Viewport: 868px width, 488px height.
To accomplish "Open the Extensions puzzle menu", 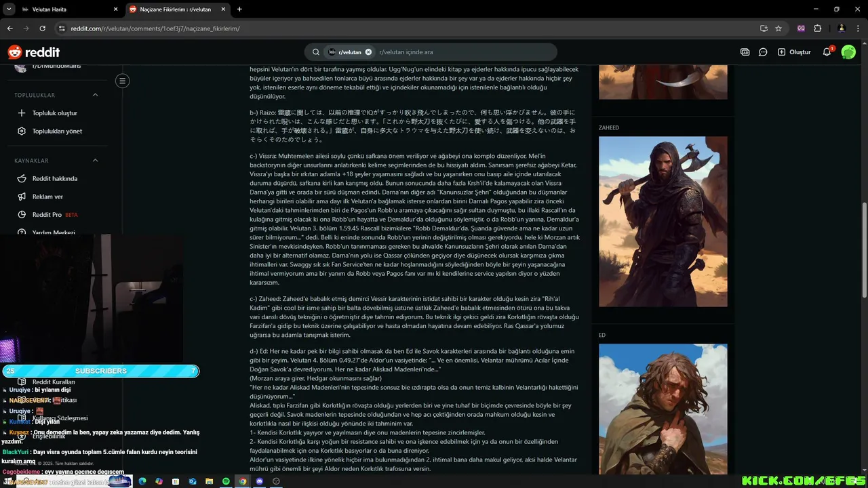I will pos(817,28).
